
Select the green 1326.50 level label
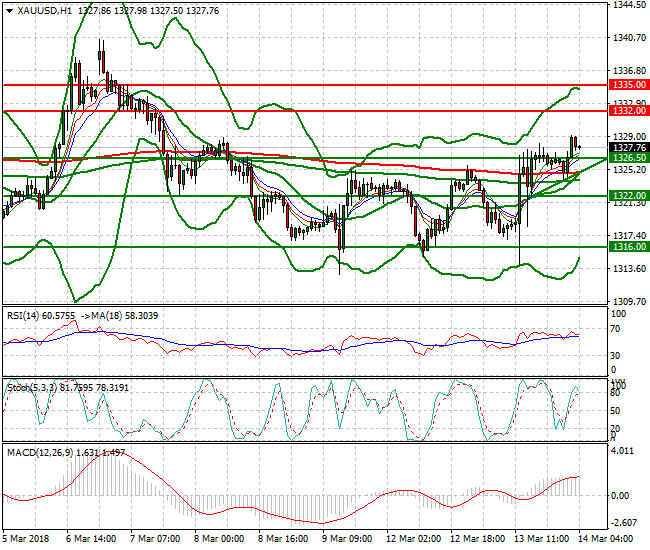tap(628, 157)
